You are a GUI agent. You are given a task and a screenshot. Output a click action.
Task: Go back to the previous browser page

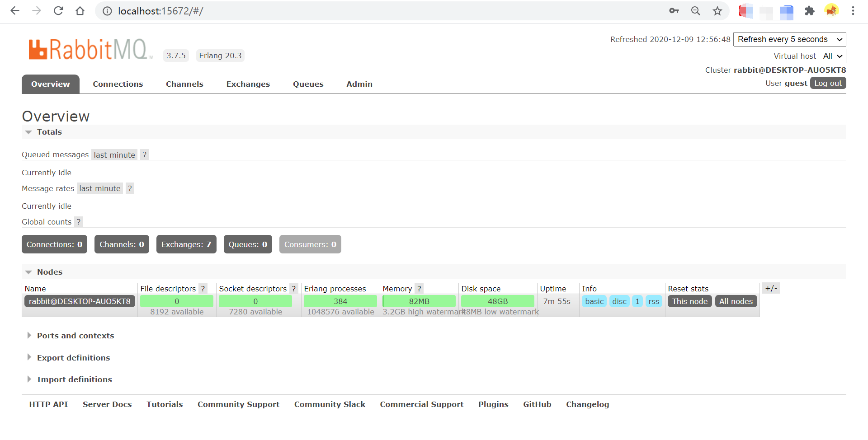[x=15, y=11]
